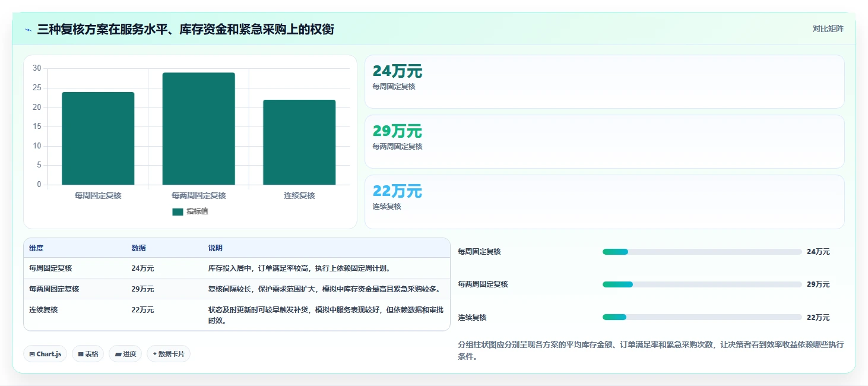Open the 22万元 data card
The width and height of the screenshot is (868, 386).
(604, 201)
